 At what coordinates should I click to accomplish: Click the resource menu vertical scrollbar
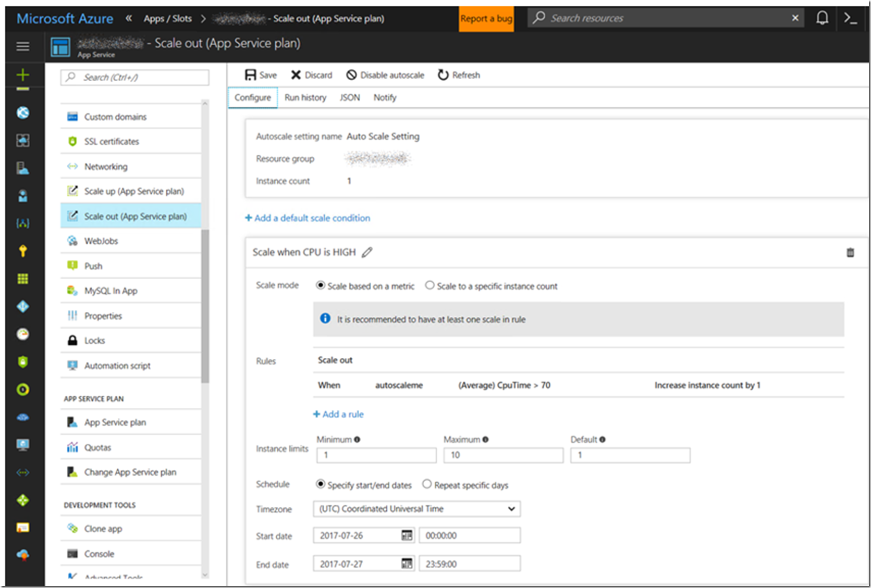[205, 305]
